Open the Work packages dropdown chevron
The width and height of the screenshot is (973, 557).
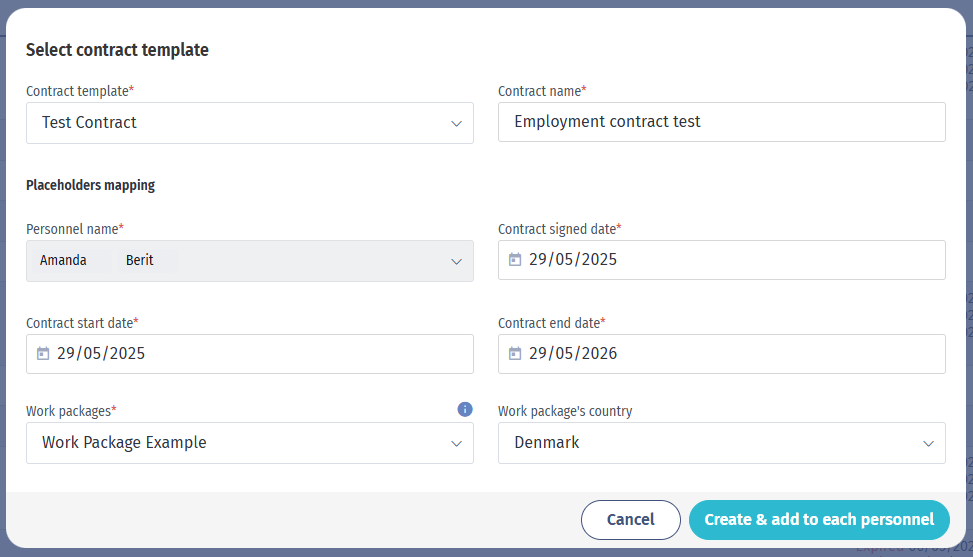(456, 443)
